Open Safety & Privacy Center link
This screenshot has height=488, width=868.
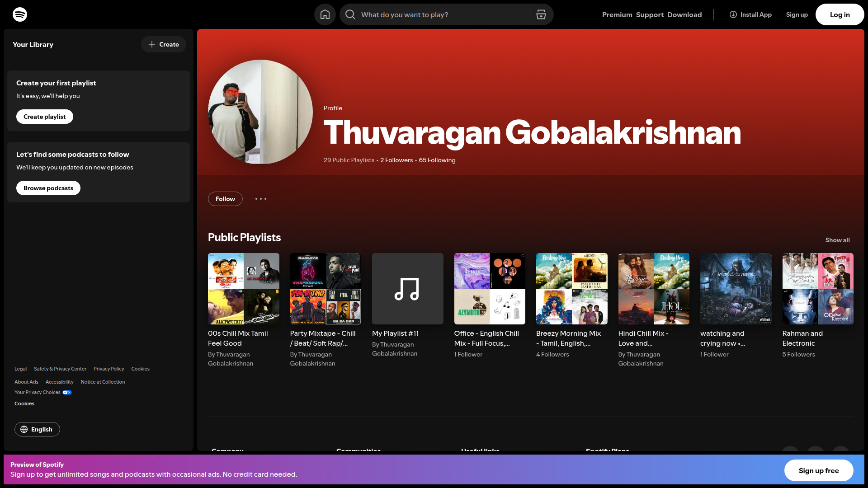click(x=60, y=369)
